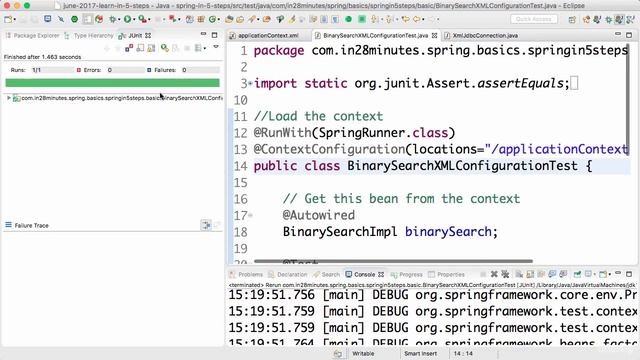Toggle Console Scroll Lock icon
Image resolution: width=640 pixels, height=360 pixels.
click(530, 274)
